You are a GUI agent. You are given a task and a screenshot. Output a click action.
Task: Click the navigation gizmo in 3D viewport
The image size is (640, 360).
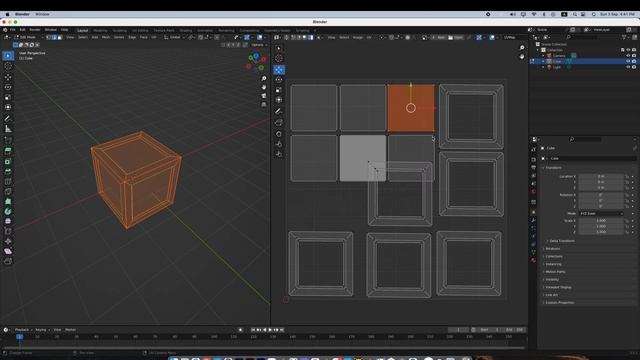point(257,62)
